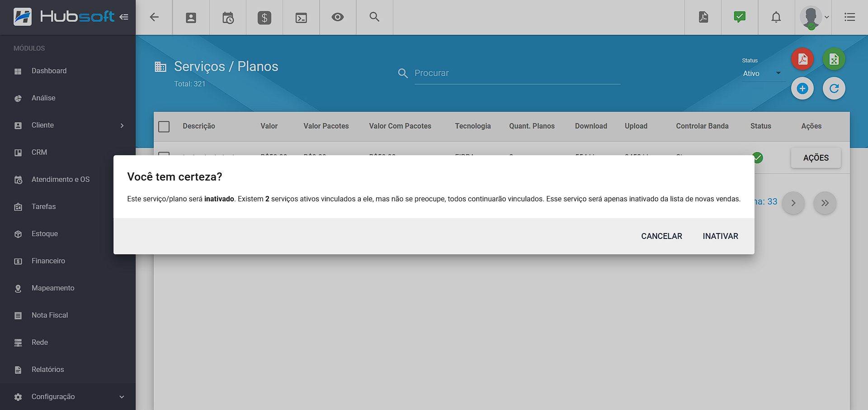Image resolution: width=868 pixels, height=410 pixels.
Task: Click the eye view toolbar icon
Action: (338, 17)
